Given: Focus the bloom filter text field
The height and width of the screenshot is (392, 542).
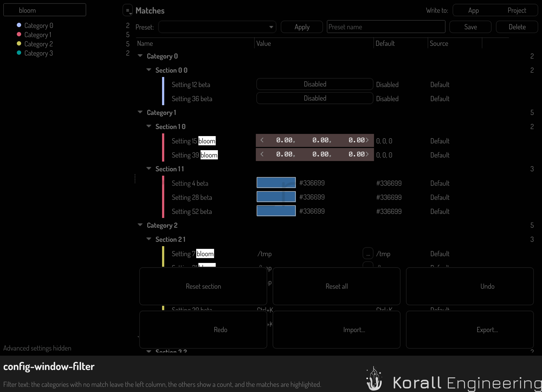Looking at the screenshot, I should tap(45, 10).
